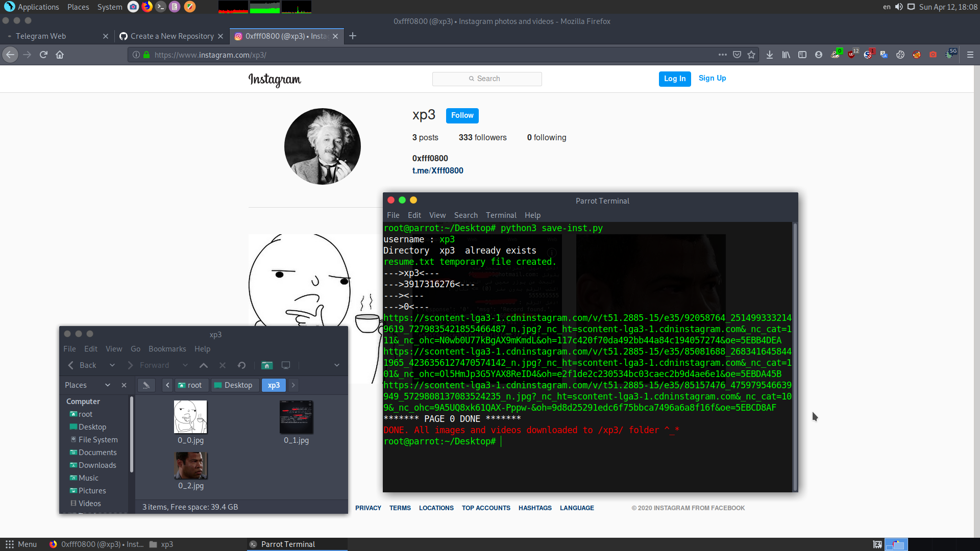The height and width of the screenshot is (551, 980).
Task: Open Terminal menu in Parrot Terminal
Action: [501, 215]
